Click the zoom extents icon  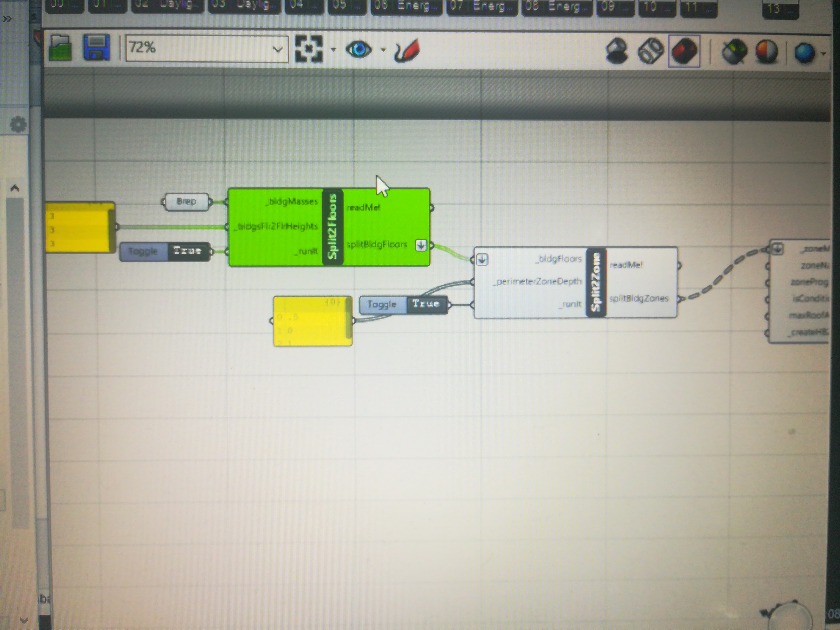coord(309,49)
